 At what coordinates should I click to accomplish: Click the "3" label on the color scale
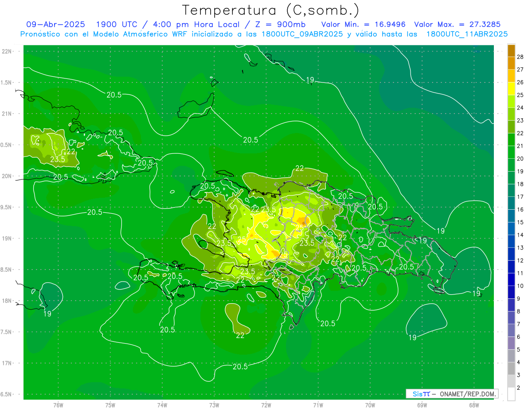coord(519,375)
